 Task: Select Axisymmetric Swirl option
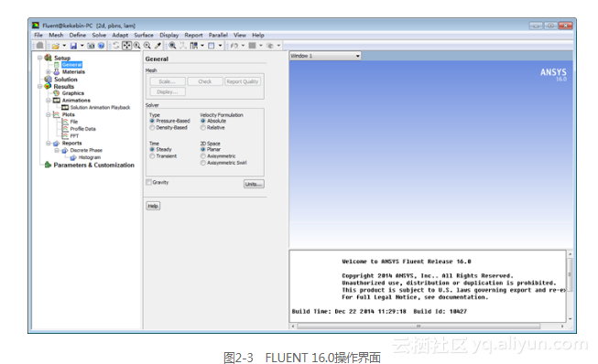click(x=203, y=163)
